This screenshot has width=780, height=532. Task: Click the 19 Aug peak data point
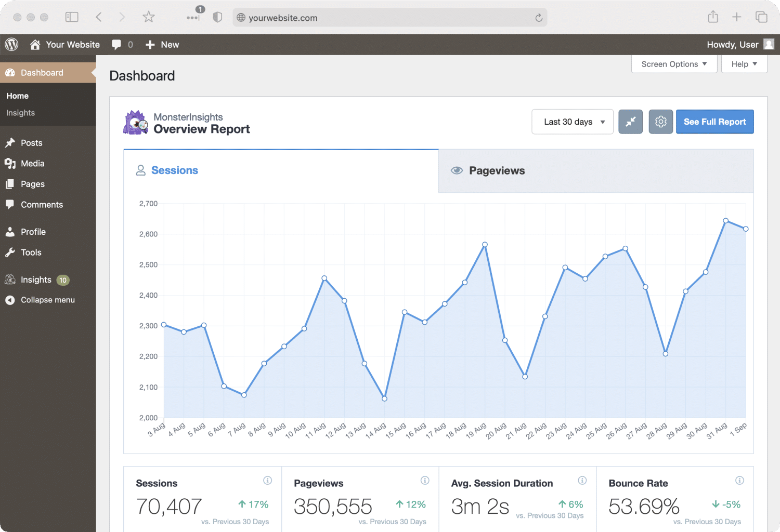(485, 245)
